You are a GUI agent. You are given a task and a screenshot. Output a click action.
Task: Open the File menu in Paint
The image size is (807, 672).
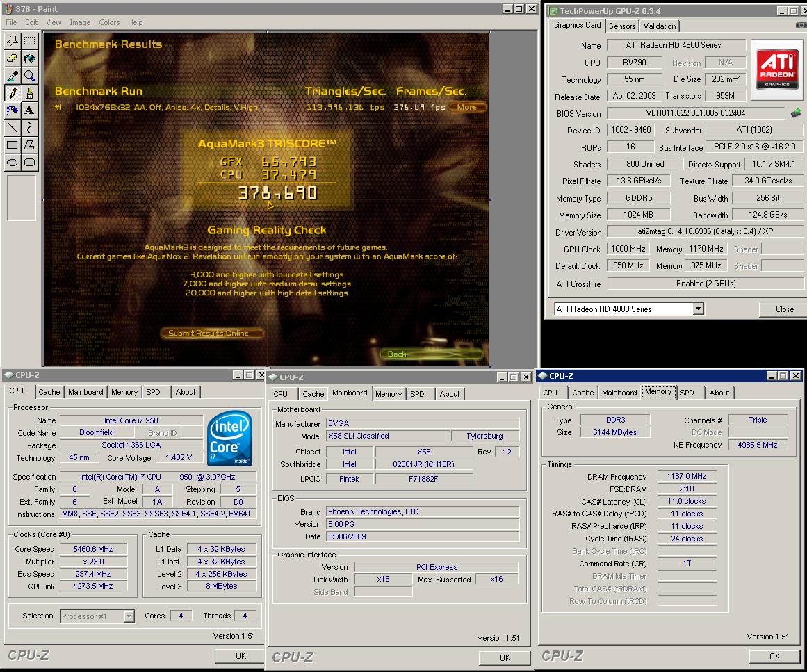(x=11, y=22)
